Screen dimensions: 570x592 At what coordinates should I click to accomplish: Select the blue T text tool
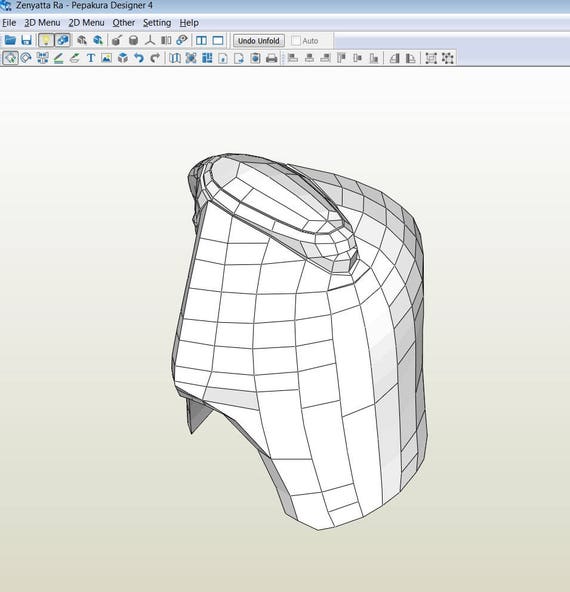91,58
